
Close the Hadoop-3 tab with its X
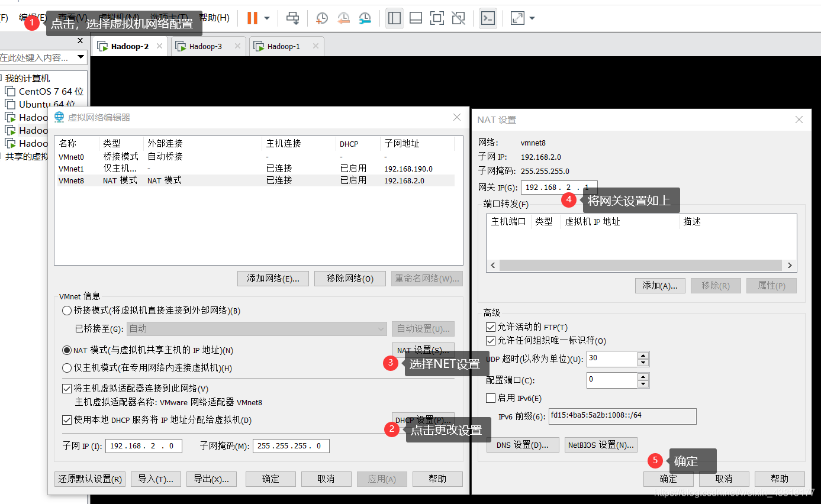point(237,46)
